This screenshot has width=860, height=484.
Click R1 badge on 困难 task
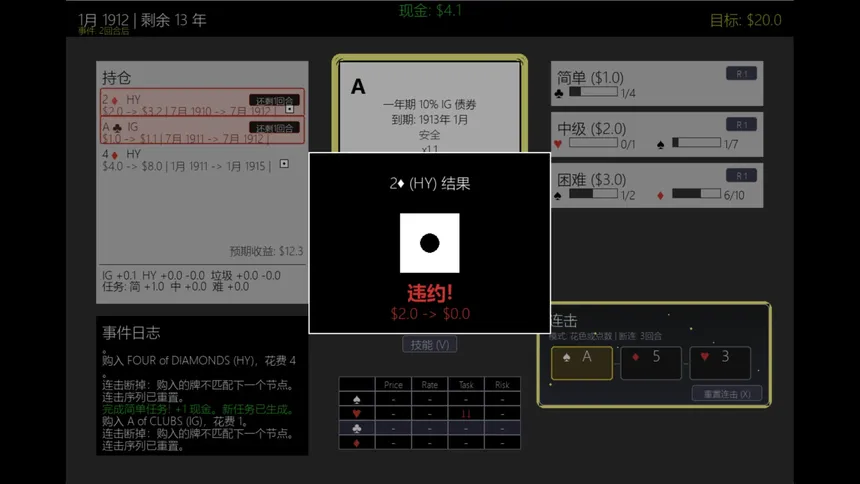(x=742, y=176)
